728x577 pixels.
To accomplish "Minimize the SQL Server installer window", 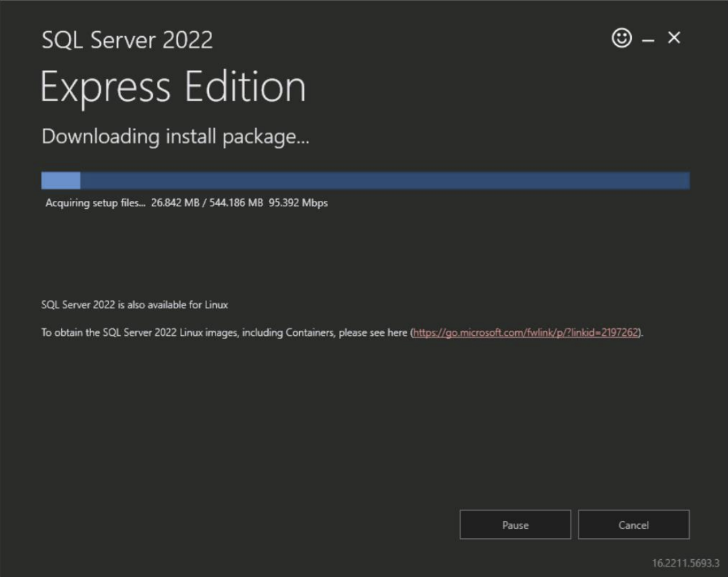I will click(648, 40).
